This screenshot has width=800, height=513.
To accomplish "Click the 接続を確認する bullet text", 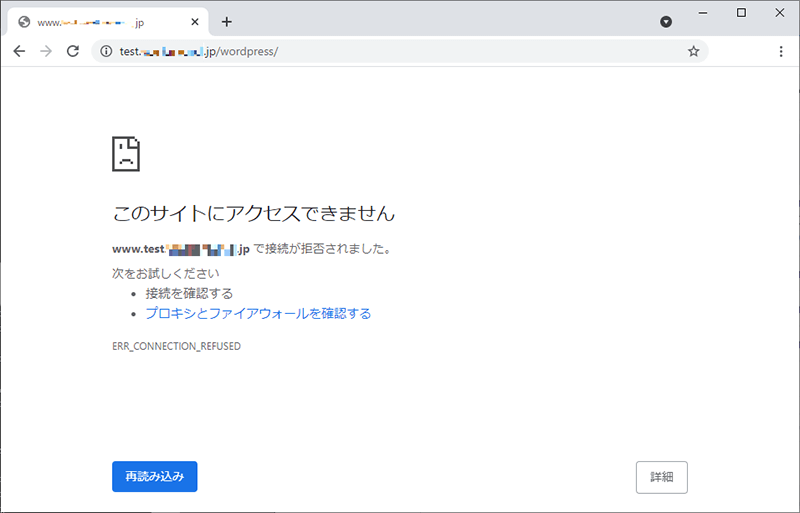I will 189,293.
